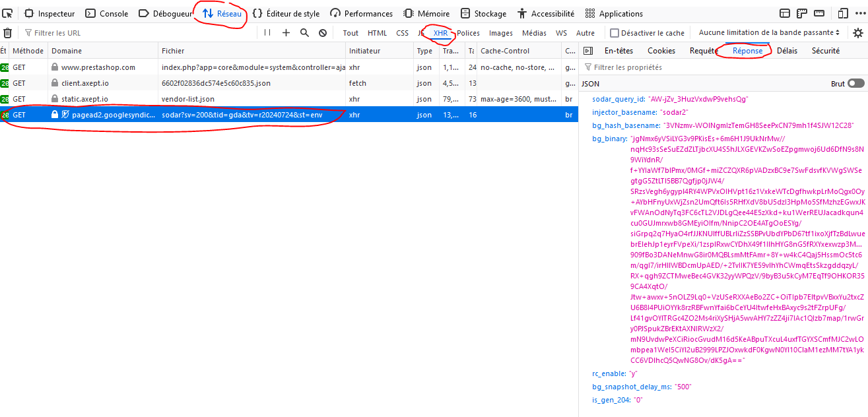868x417 pixels.
Task: Toggle split console layout icon
Action: pos(785,13)
